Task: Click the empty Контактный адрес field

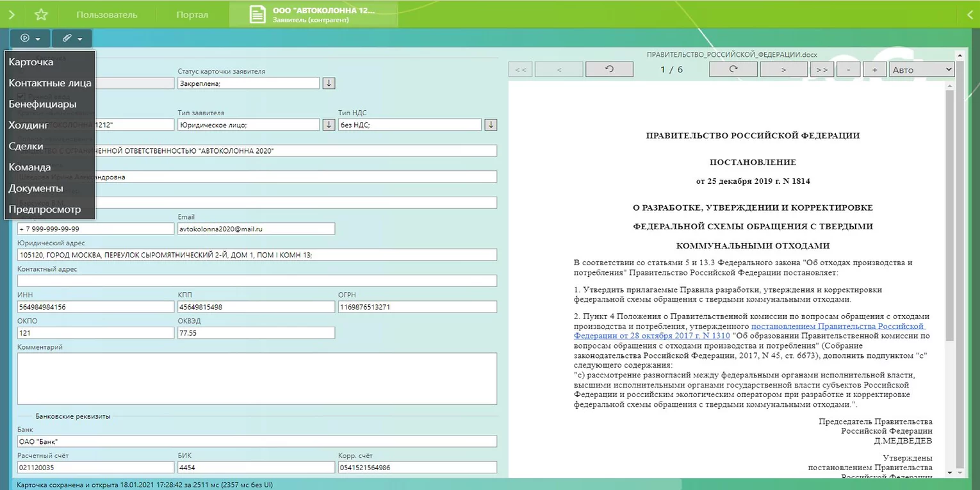Action: click(x=257, y=281)
